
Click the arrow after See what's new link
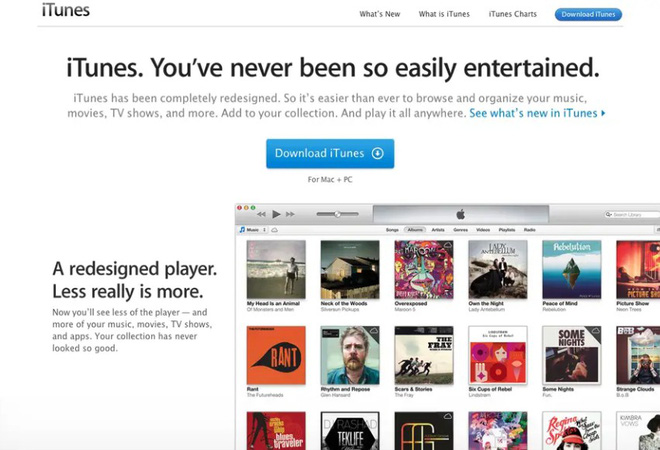click(x=603, y=113)
